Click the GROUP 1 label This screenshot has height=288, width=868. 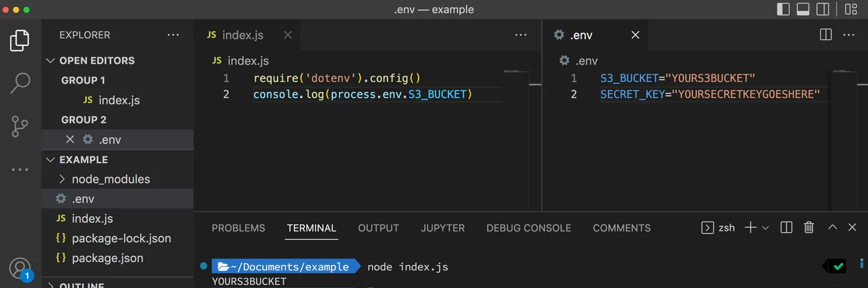point(83,80)
